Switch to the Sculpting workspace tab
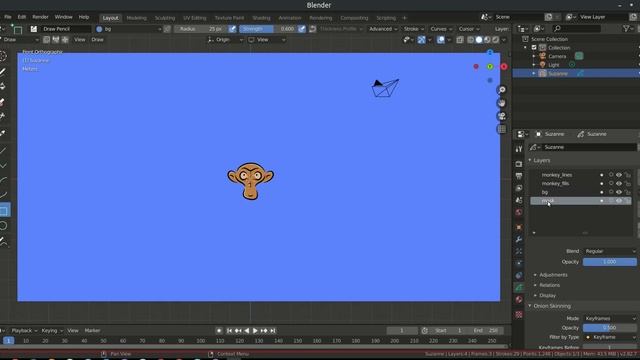 165,18
